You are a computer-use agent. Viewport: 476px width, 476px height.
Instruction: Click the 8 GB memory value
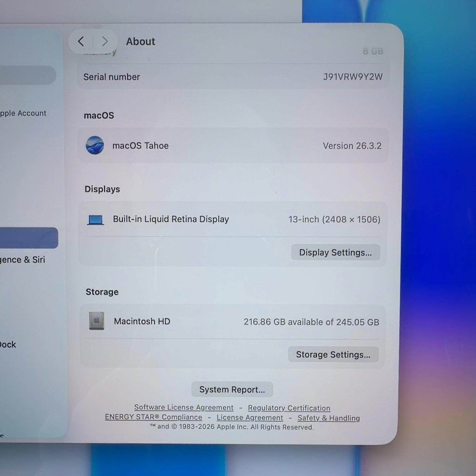click(373, 51)
